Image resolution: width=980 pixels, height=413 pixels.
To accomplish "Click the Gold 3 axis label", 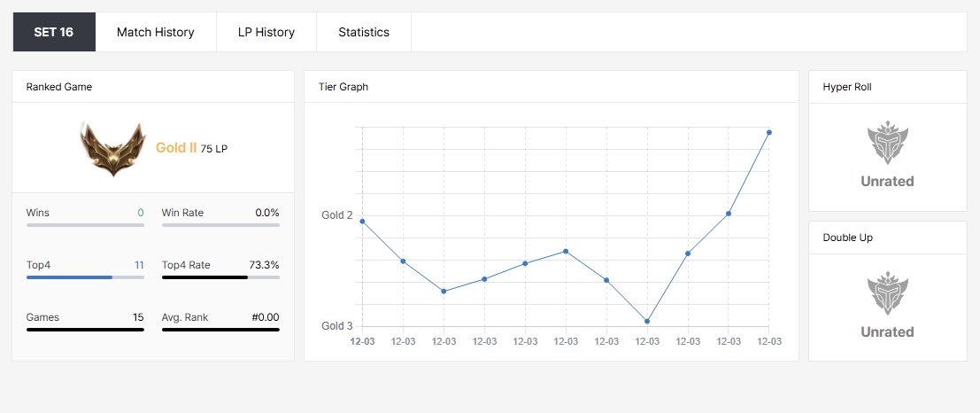I will (337, 326).
